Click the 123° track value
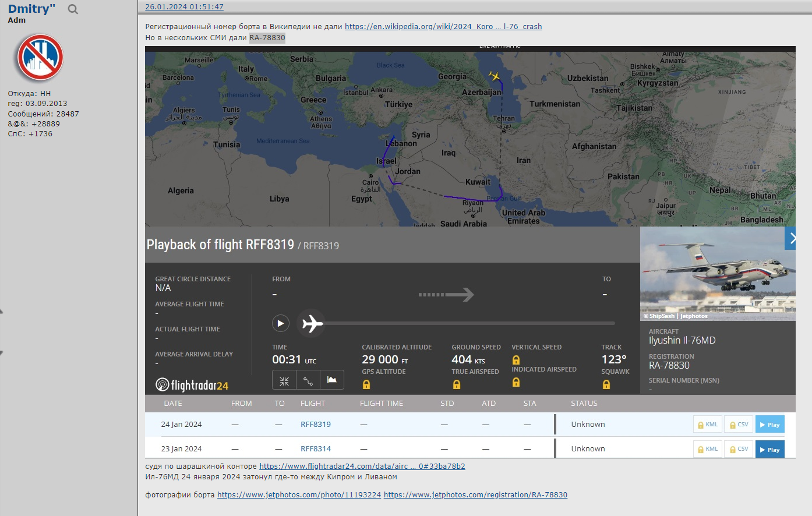This screenshot has width=812, height=516. coord(614,359)
